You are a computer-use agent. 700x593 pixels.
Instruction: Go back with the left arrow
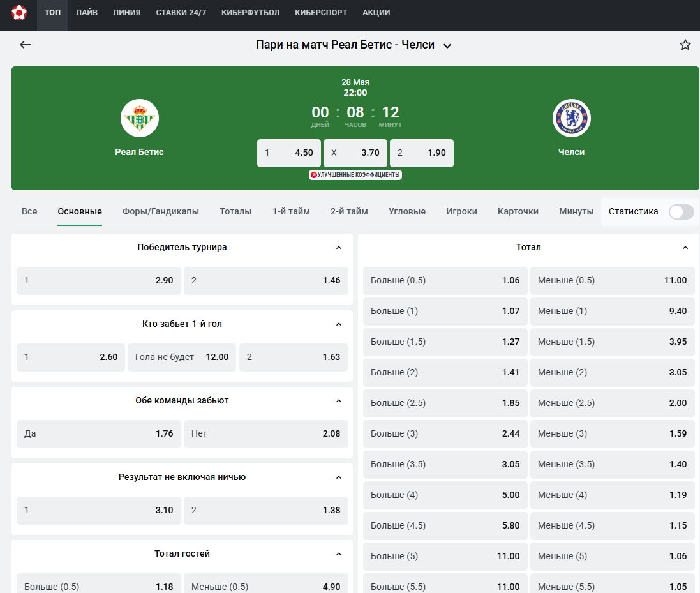point(26,45)
